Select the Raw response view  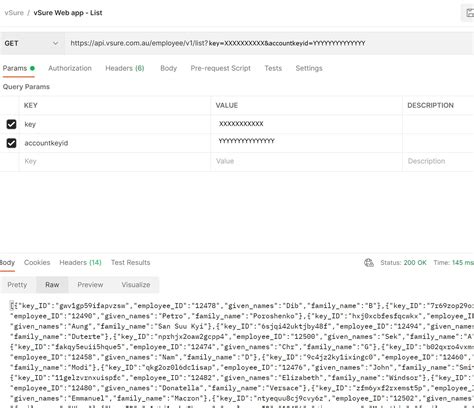coord(52,285)
